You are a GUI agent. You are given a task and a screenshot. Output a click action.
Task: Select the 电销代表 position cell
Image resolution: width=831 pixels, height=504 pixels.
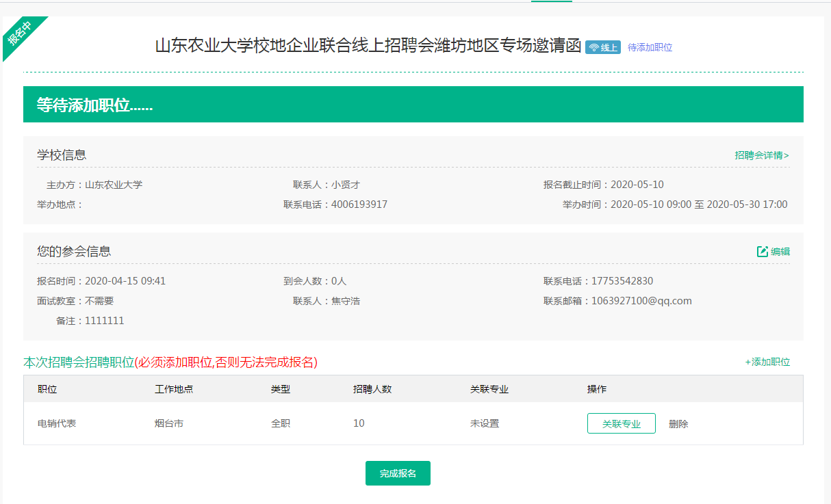pyautogui.click(x=57, y=423)
